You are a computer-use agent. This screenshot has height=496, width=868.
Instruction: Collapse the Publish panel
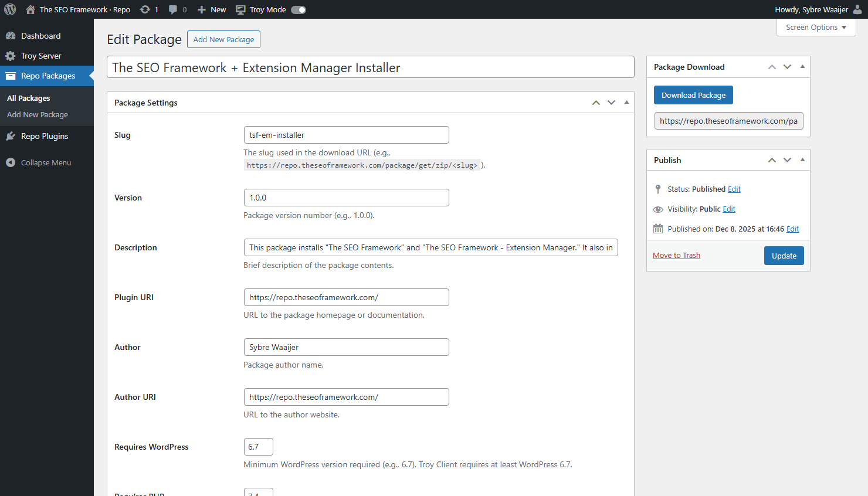tap(802, 159)
